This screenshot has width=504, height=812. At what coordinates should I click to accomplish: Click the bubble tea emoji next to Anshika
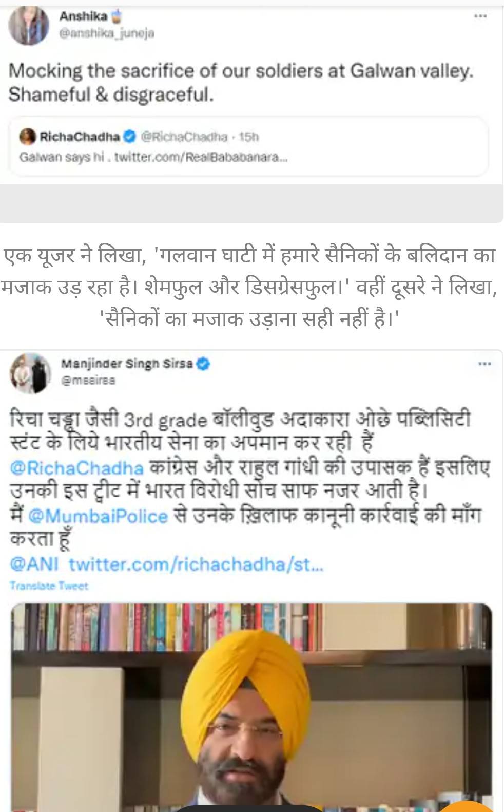118,16
